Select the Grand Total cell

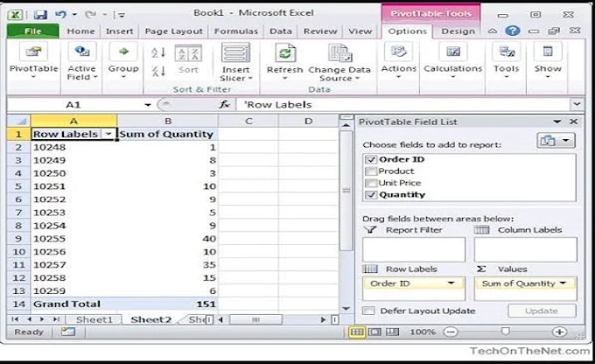74,304
